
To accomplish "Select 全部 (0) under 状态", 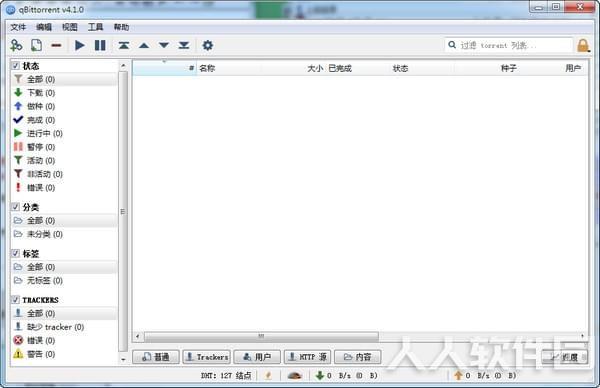I will pos(64,79).
